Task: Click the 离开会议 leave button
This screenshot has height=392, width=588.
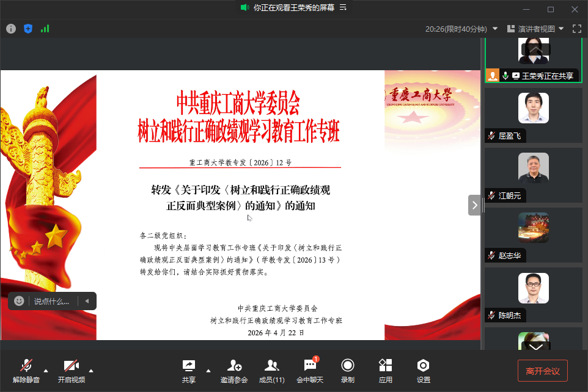Action: coord(543,371)
